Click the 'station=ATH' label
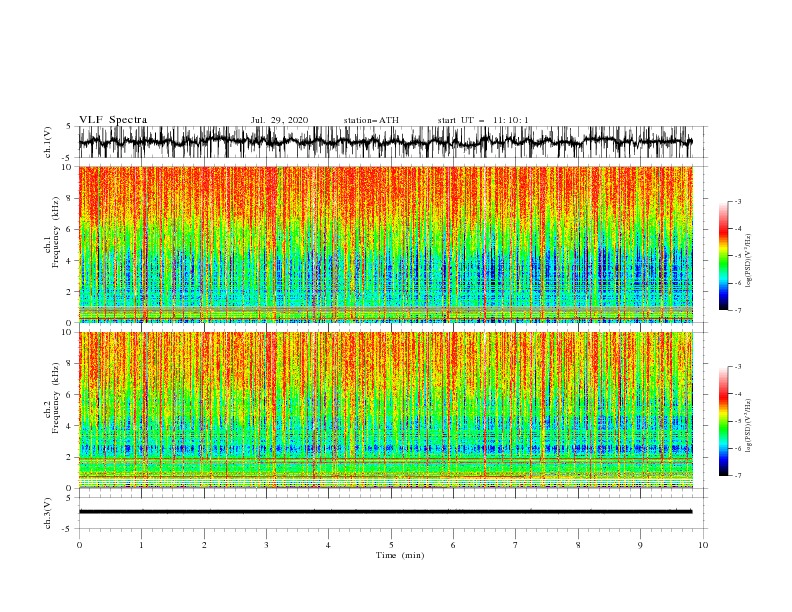 [x=371, y=120]
